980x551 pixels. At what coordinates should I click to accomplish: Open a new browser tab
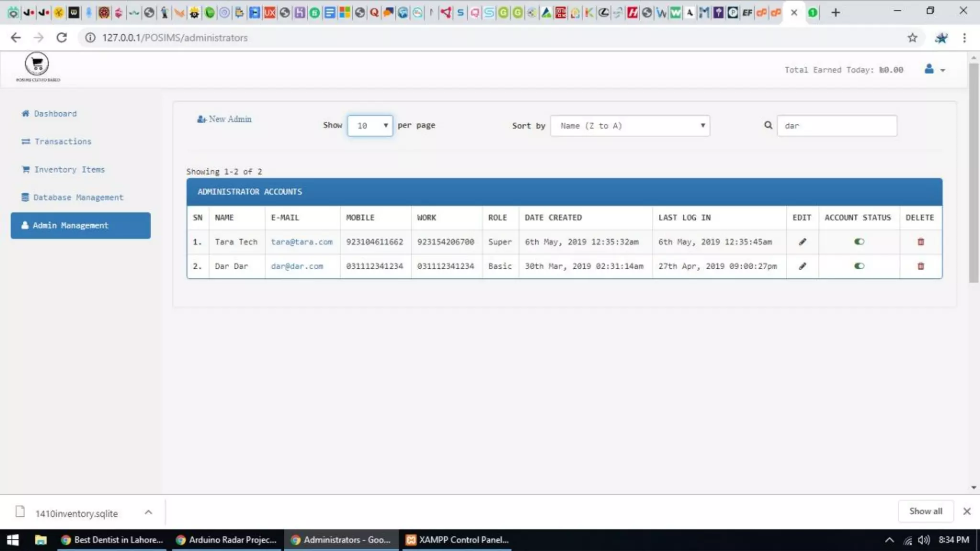(x=835, y=12)
